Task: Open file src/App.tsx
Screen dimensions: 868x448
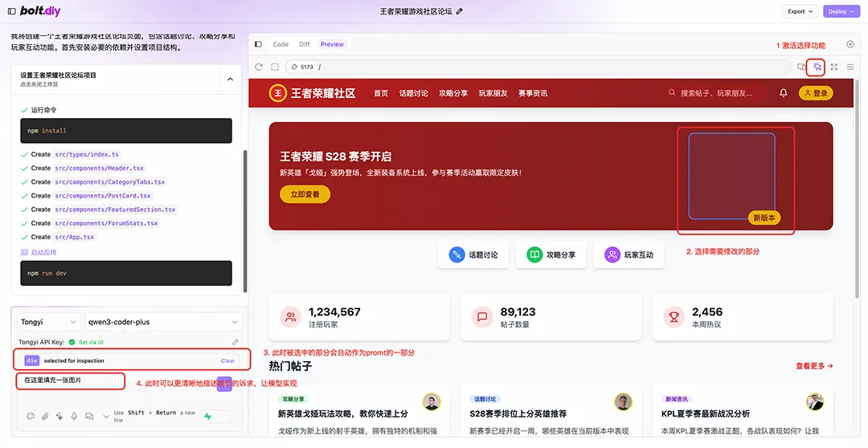Action: pyautogui.click(x=75, y=237)
